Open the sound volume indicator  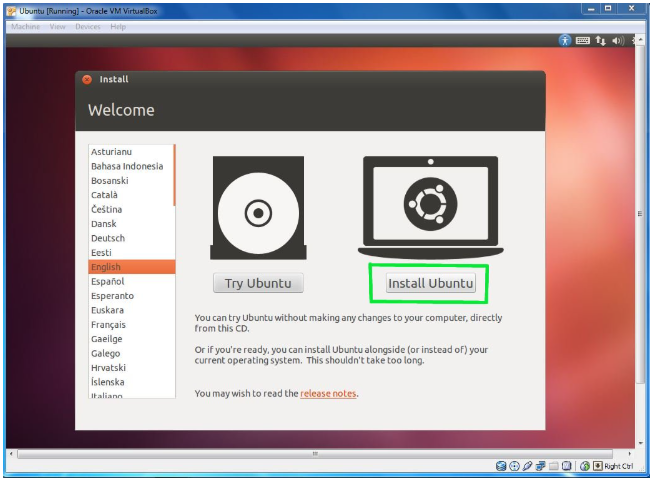[x=618, y=40]
